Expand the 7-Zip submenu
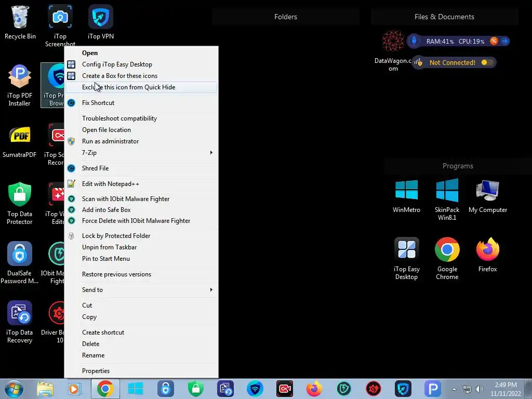Viewport: 532px width, 399px height. [x=141, y=153]
